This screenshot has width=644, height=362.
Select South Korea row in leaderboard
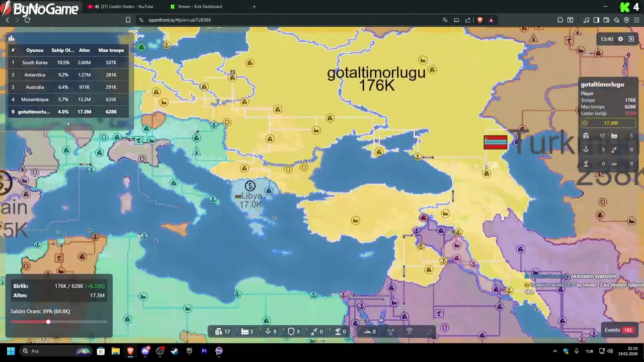[x=68, y=62]
